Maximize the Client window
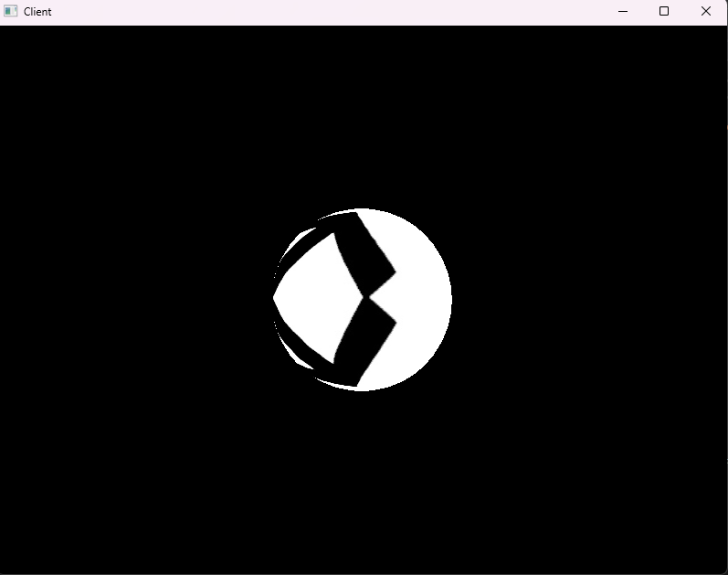Viewport: 728px width, 575px height. tap(664, 11)
